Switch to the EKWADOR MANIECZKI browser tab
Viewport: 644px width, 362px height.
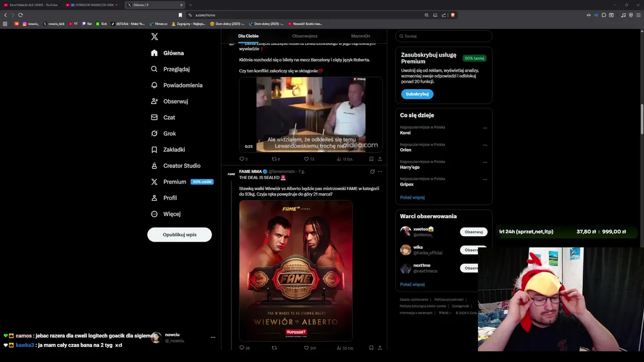pyautogui.click(x=92, y=5)
